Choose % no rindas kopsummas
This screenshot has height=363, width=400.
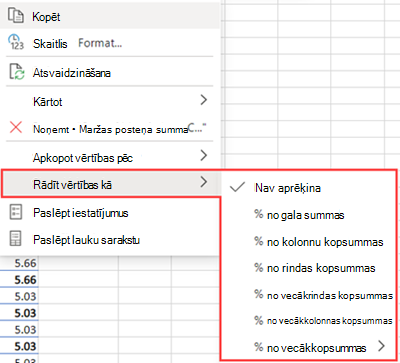click(309, 267)
